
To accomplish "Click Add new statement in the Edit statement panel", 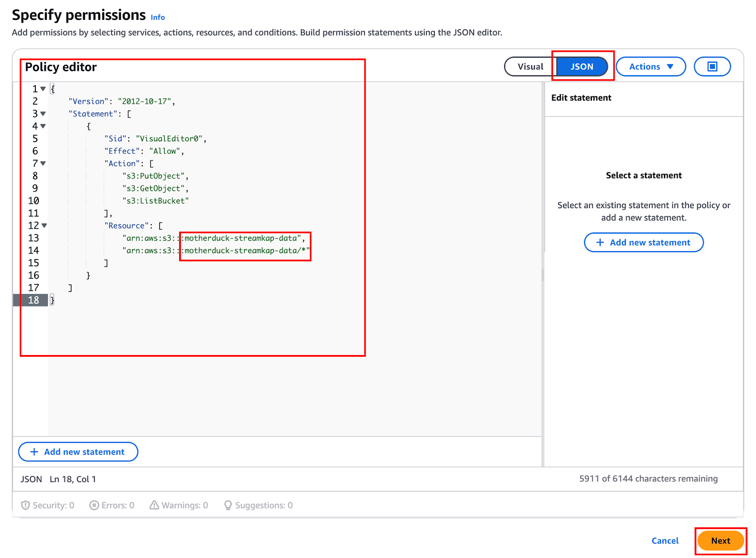I will (x=644, y=242).
